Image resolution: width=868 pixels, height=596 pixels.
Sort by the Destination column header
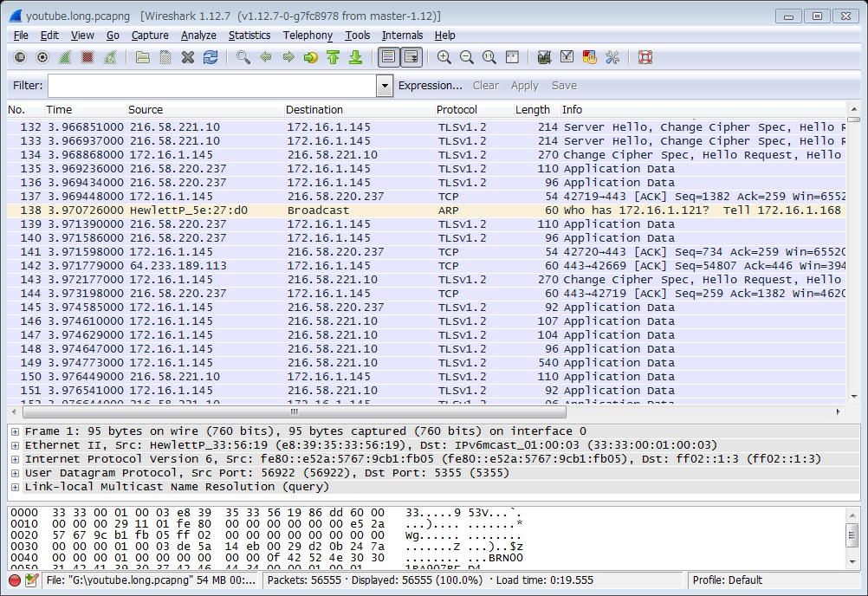360,109
